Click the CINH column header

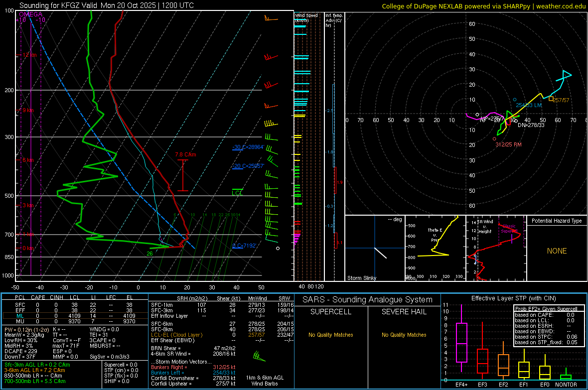tap(57, 297)
